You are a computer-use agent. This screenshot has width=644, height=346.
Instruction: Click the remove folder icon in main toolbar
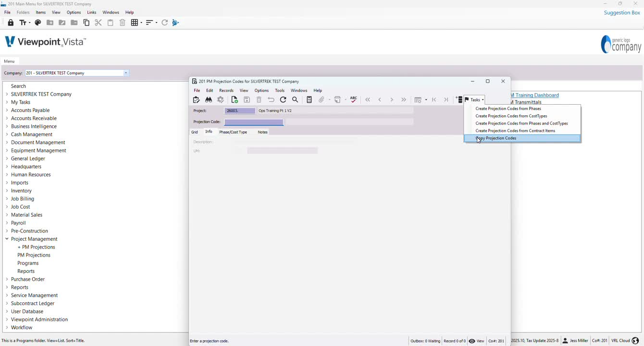[x=74, y=23]
